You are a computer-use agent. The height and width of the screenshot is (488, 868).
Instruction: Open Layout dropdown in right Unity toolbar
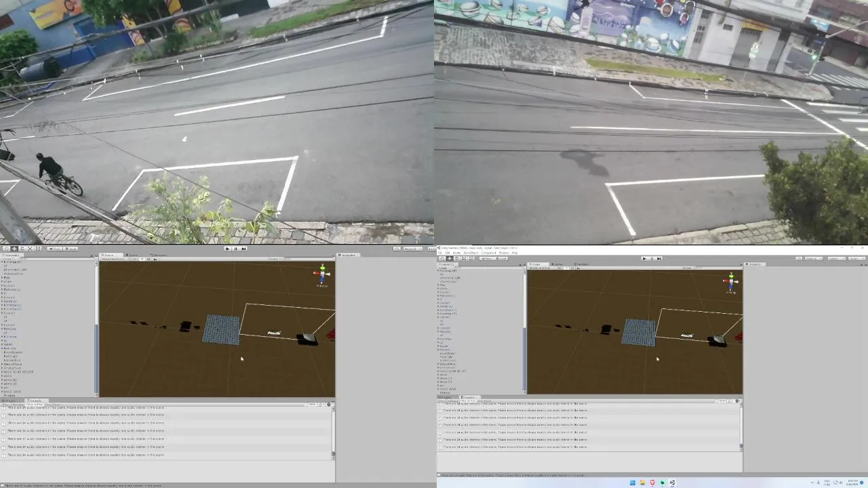856,258
